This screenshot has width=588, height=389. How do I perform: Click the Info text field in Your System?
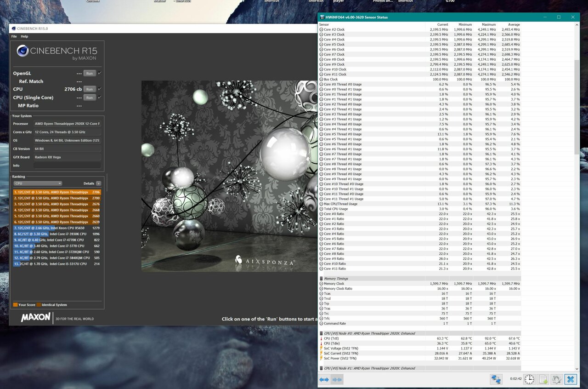pos(67,166)
